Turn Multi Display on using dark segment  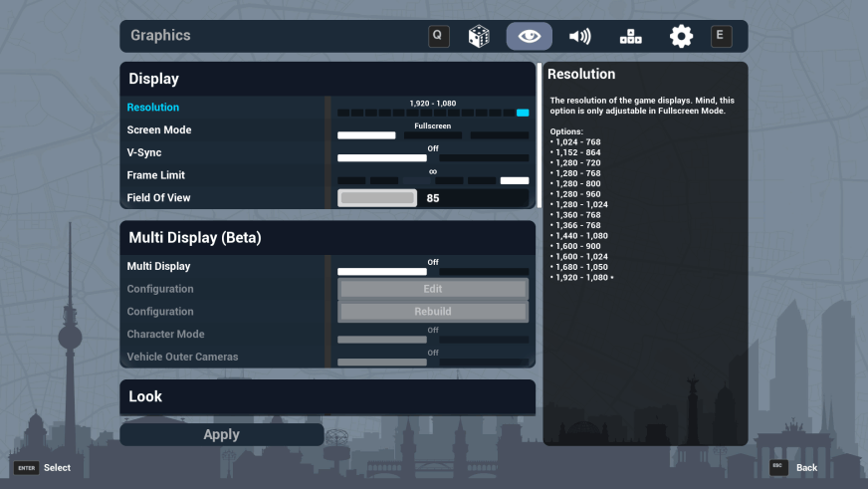pos(484,271)
